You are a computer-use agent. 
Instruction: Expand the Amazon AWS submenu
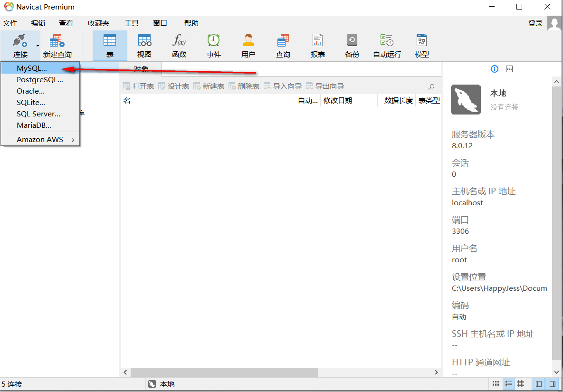point(40,140)
